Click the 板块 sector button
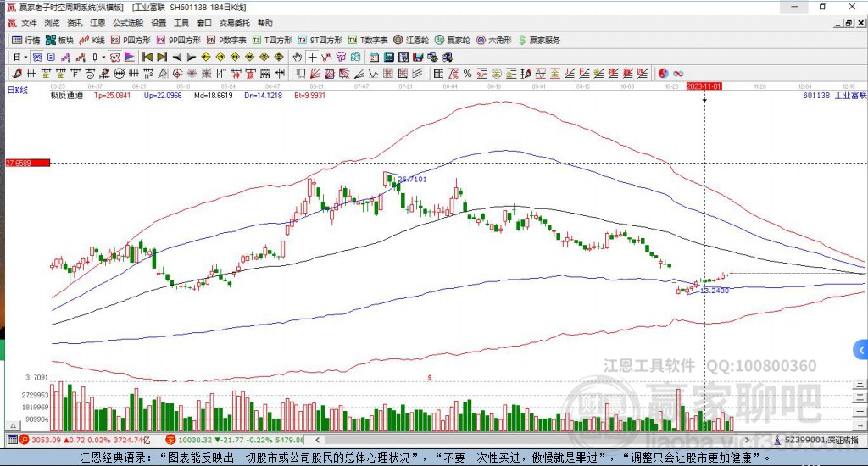 coord(59,40)
